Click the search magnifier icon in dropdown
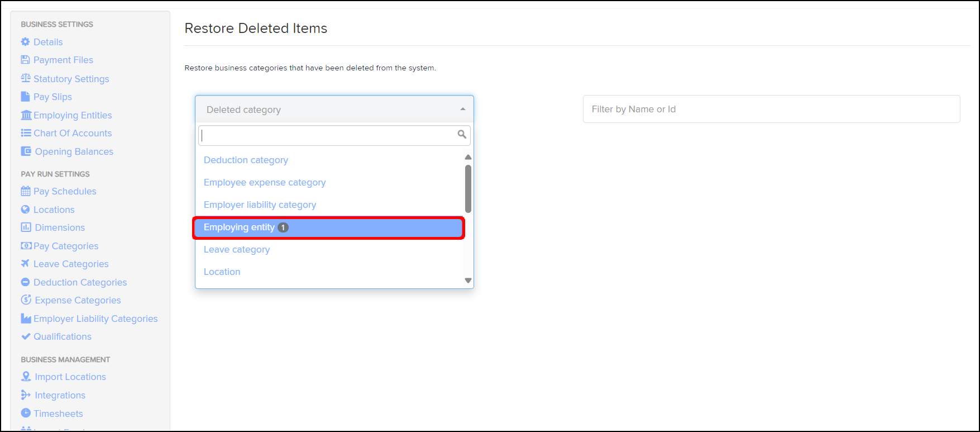980x432 pixels. tap(462, 134)
